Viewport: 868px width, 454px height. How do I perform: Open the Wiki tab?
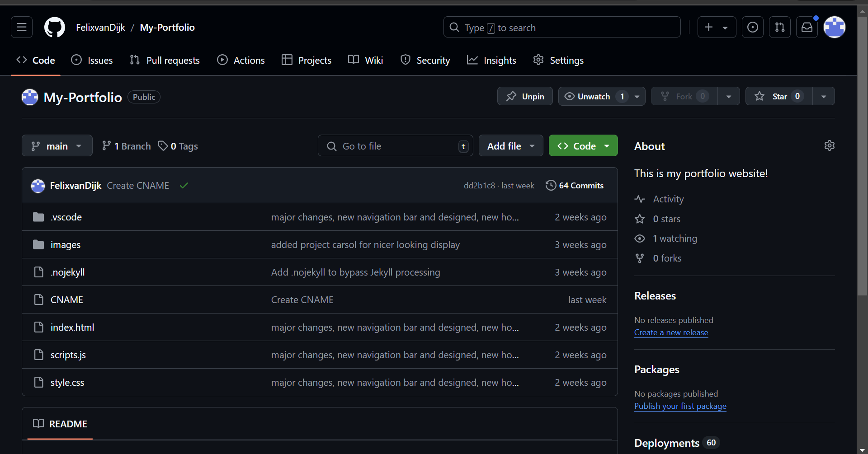[x=366, y=60]
